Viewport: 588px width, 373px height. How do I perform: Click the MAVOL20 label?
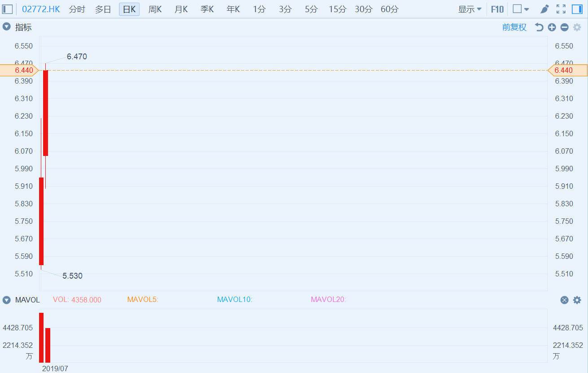pyautogui.click(x=329, y=300)
